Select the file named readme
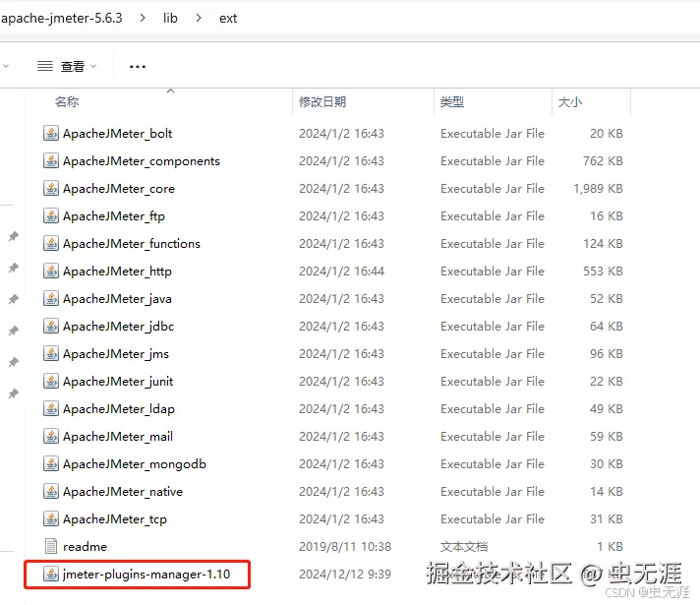 (x=85, y=547)
